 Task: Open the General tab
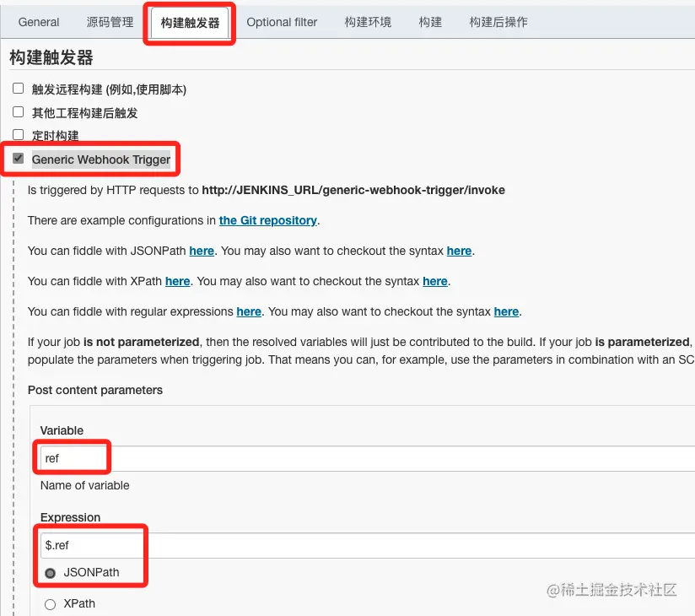(39, 22)
